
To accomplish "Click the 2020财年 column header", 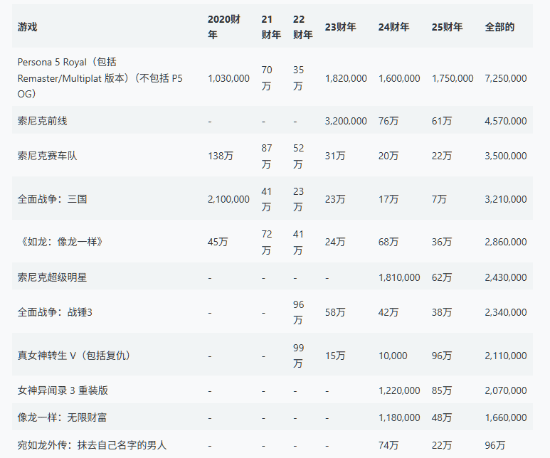I will point(223,27).
